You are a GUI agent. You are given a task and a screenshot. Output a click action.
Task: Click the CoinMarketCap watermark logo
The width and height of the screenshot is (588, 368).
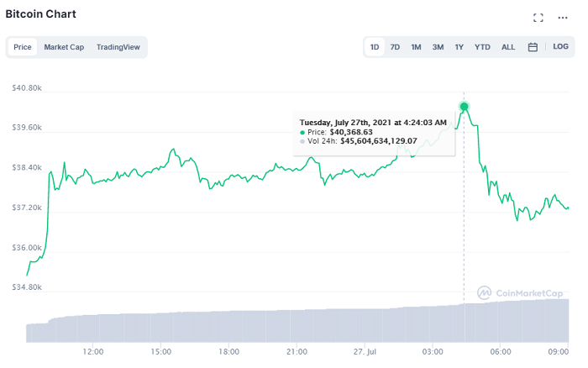[520, 292]
